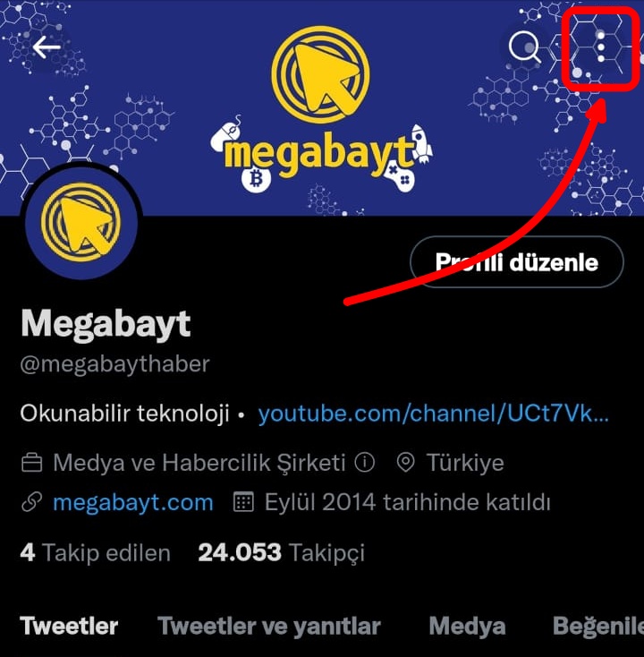The image size is (644, 657).
Task: View the 4 Takip edilen list
Action: pos(96,552)
